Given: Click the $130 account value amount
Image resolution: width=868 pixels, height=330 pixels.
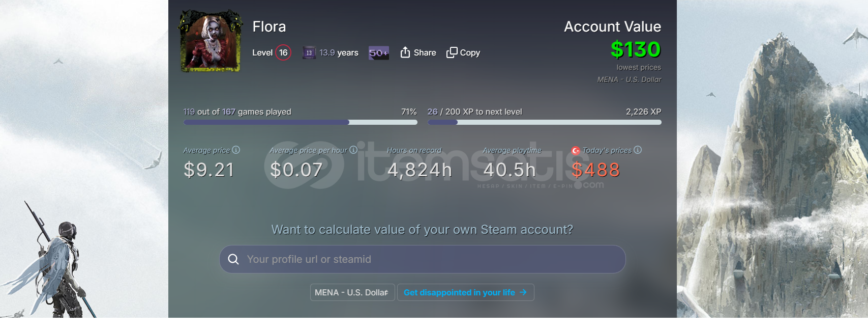Looking at the screenshot, I should 636,49.
